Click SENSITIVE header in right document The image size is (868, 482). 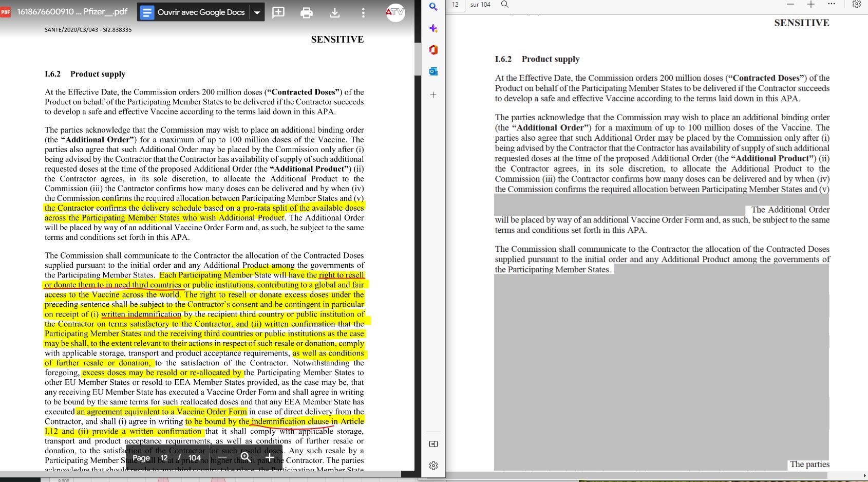pos(801,23)
